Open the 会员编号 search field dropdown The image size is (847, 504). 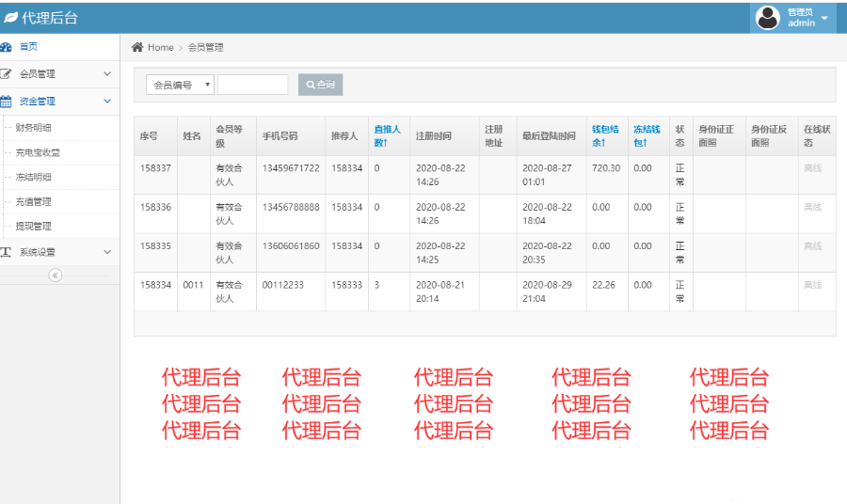pyautogui.click(x=180, y=85)
